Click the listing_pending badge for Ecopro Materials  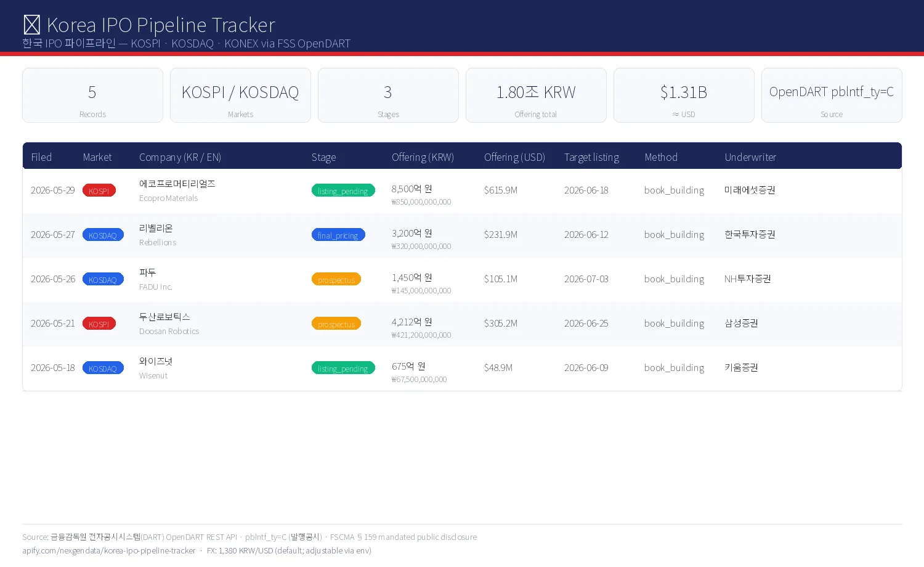(343, 190)
